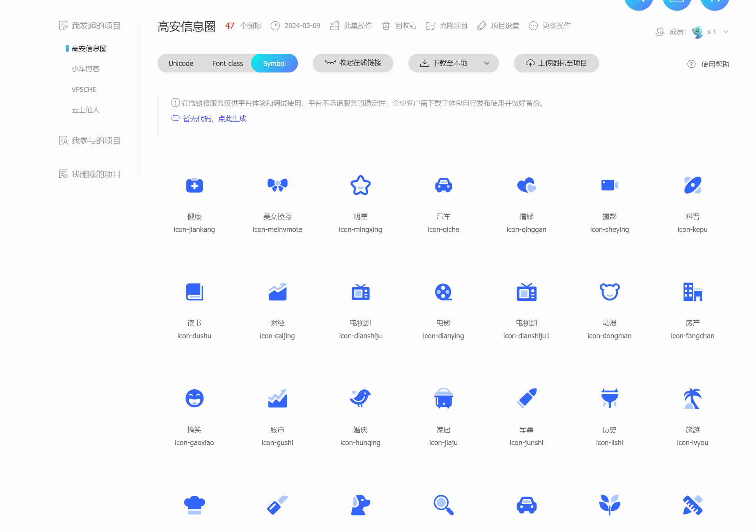This screenshot has width=756, height=532.
Task: Click the icon-fangchan label text
Action: 692,336
